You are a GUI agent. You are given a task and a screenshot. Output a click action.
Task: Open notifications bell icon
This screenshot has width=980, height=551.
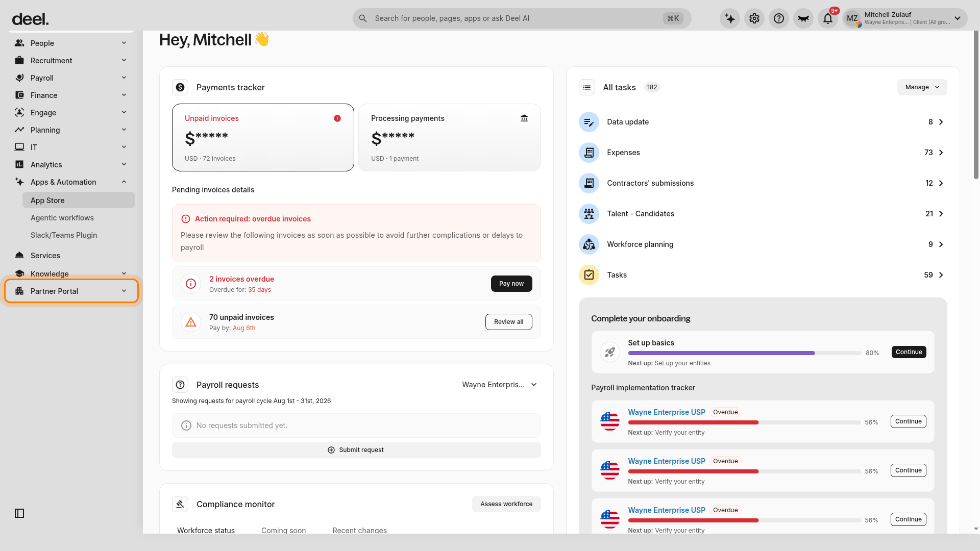coord(828,18)
